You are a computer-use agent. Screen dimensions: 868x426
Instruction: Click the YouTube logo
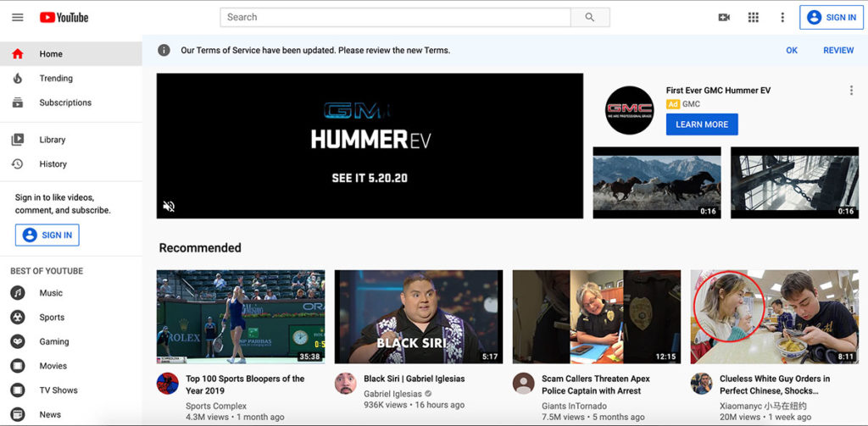point(64,18)
